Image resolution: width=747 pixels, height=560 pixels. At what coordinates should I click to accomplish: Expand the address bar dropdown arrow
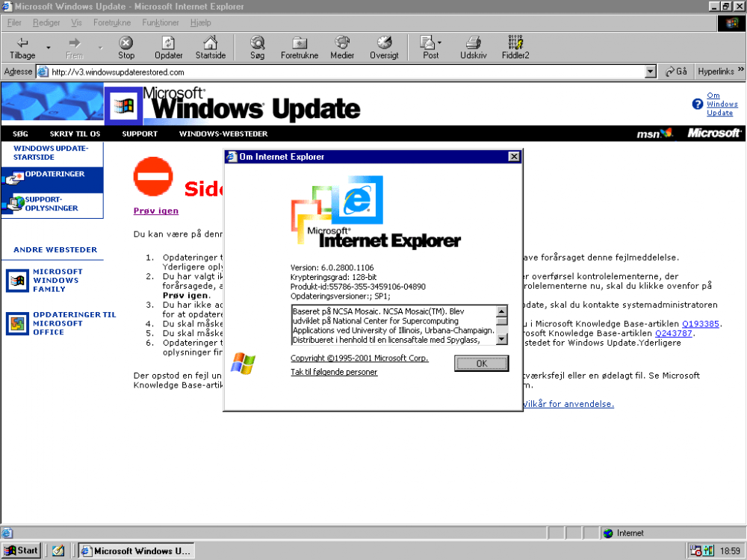pyautogui.click(x=651, y=72)
